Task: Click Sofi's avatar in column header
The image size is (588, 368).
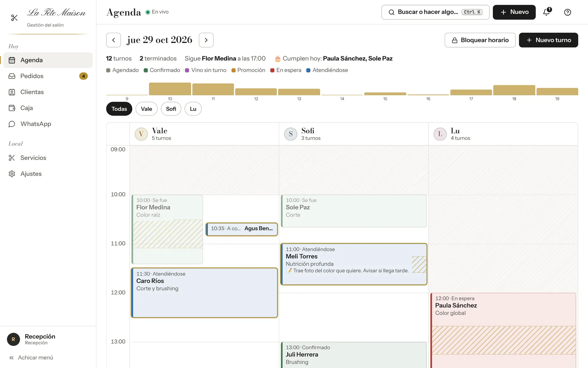Action: (x=291, y=134)
